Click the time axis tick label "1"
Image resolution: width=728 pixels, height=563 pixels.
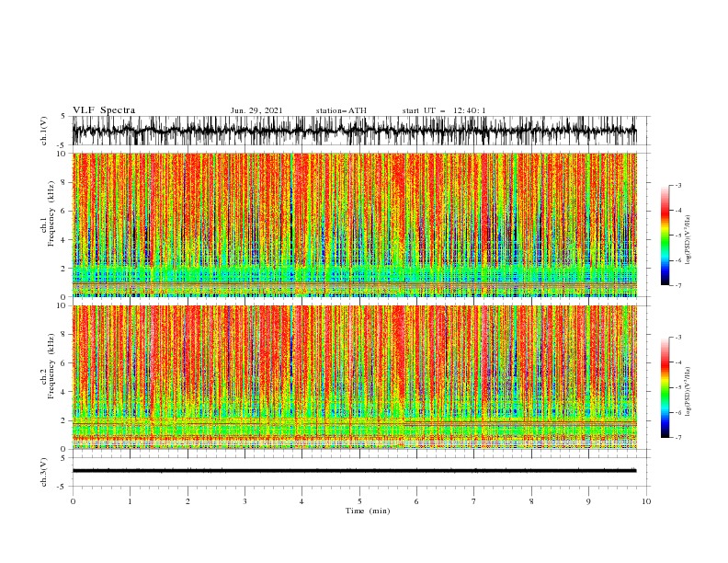click(130, 501)
